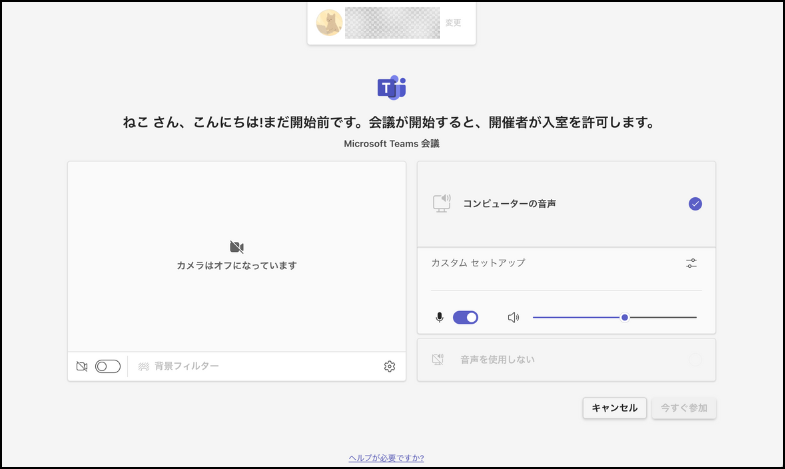Open the ヘルプが必要ですか? link
The height and width of the screenshot is (469, 785).
(386, 457)
